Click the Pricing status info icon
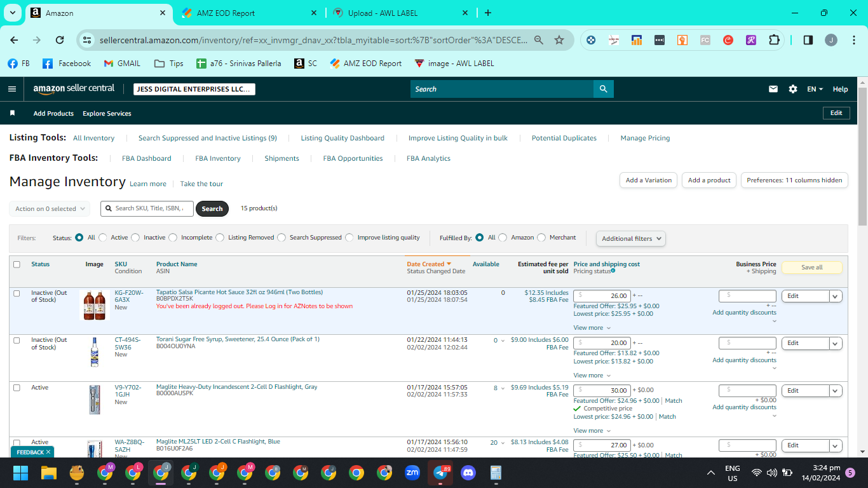 (613, 271)
